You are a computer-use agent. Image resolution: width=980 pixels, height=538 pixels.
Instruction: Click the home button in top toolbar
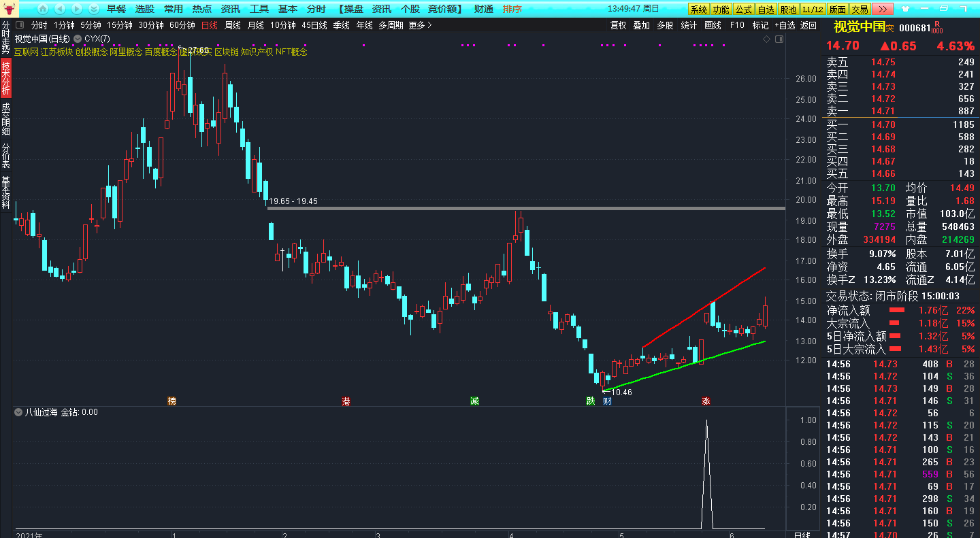tap(43, 9)
